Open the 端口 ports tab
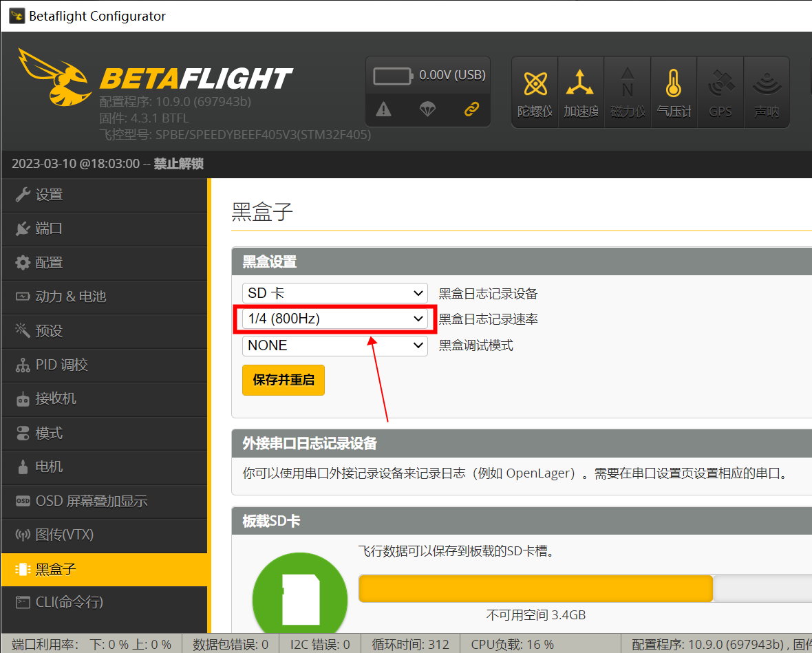The image size is (812, 653). 104,229
